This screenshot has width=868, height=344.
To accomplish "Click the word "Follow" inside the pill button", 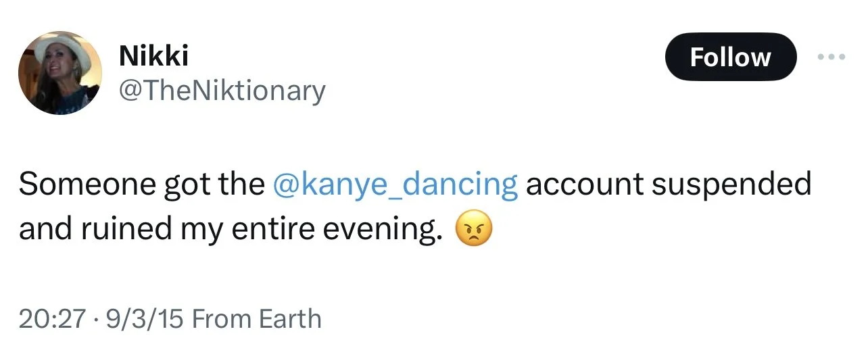I will 730,57.
